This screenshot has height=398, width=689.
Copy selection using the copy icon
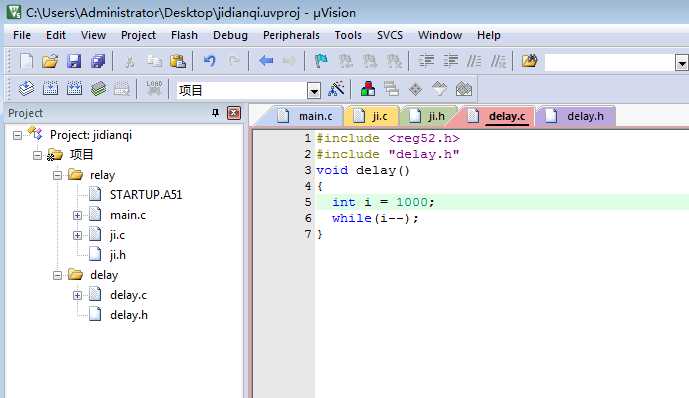(154, 61)
